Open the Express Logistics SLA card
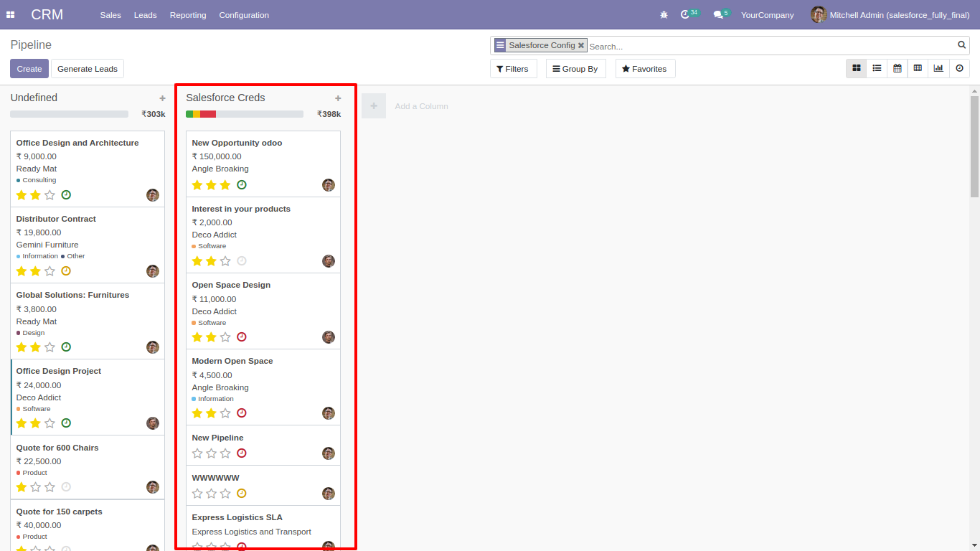 point(263,527)
